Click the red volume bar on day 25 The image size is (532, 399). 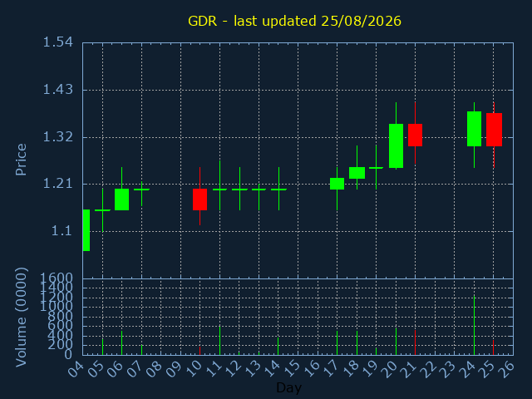point(493,347)
